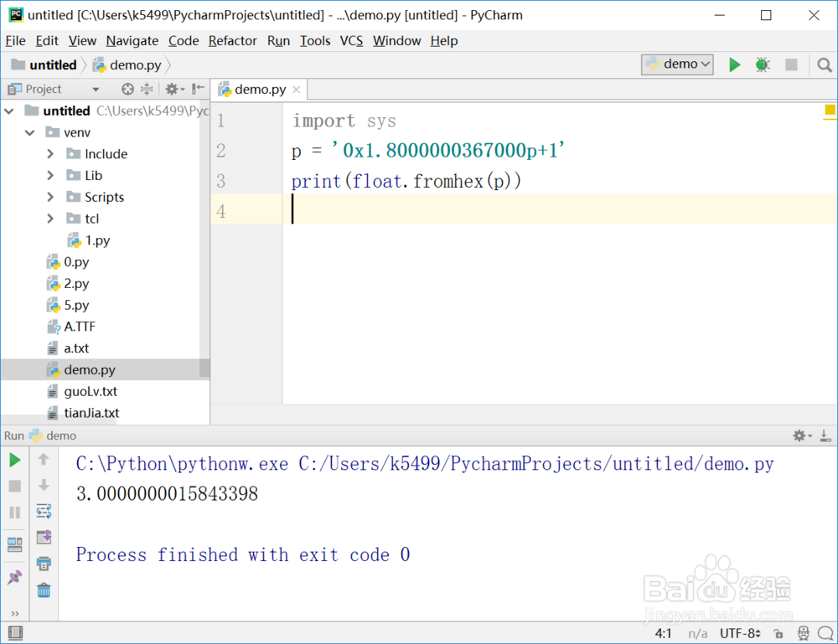Image resolution: width=838 pixels, height=644 pixels.
Task: Toggle tool window bars at bottom-left corner
Action: coord(15,633)
